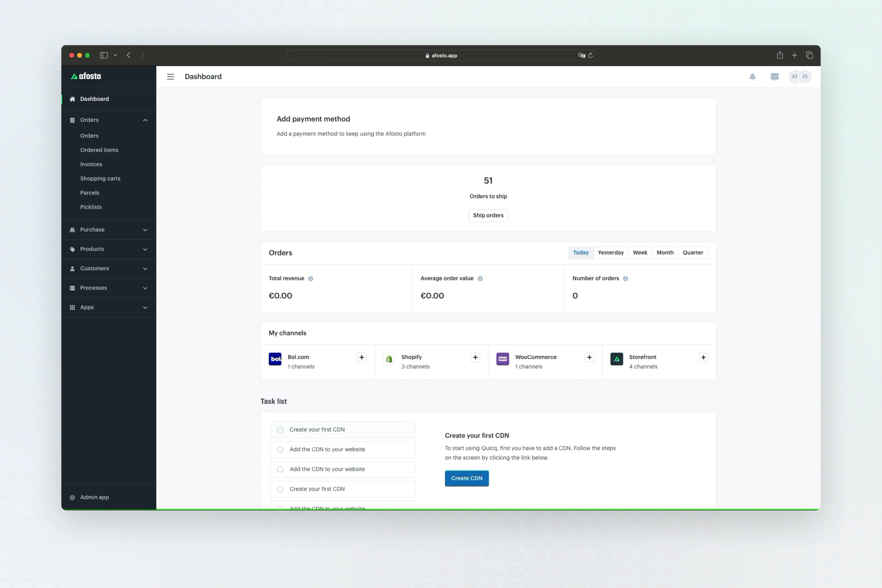
Task: Mark Add the CDN to your website done
Action: tap(280, 449)
